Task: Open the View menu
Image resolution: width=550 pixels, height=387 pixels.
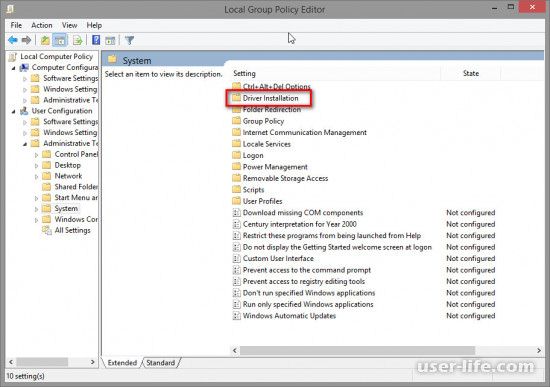Action: coord(69,25)
